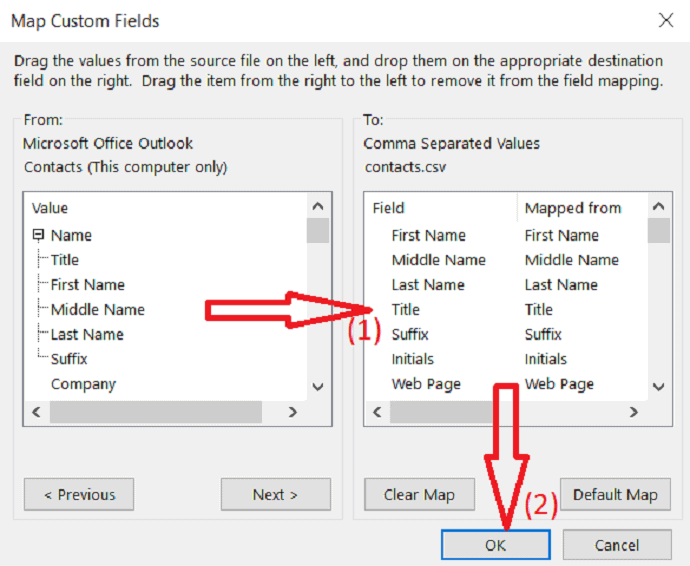Screen dimensions: 690x566
Task: Select Title in the Field column
Action: 406,309
